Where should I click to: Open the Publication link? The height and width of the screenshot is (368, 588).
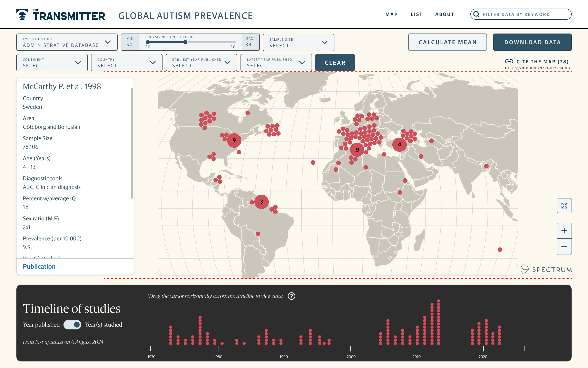(39, 267)
